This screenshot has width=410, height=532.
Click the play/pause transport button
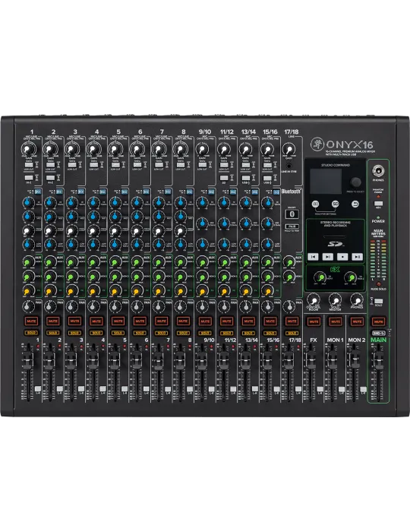pos(328,257)
